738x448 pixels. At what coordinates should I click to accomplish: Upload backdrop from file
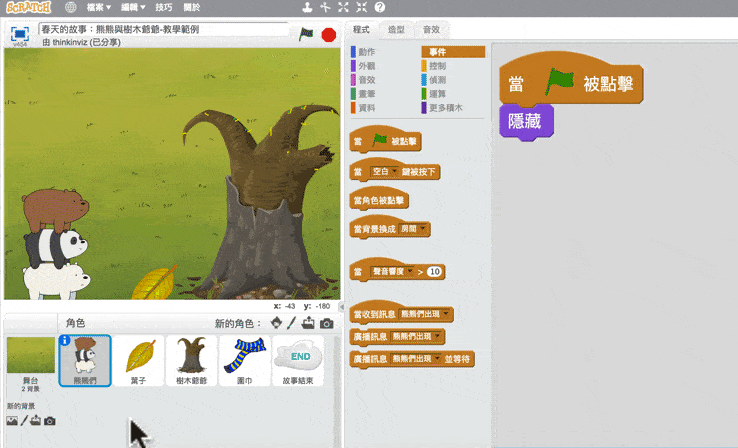(35, 420)
